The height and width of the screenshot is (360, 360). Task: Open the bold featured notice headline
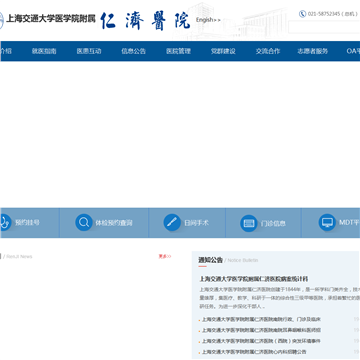pyautogui.click(x=254, y=279)
